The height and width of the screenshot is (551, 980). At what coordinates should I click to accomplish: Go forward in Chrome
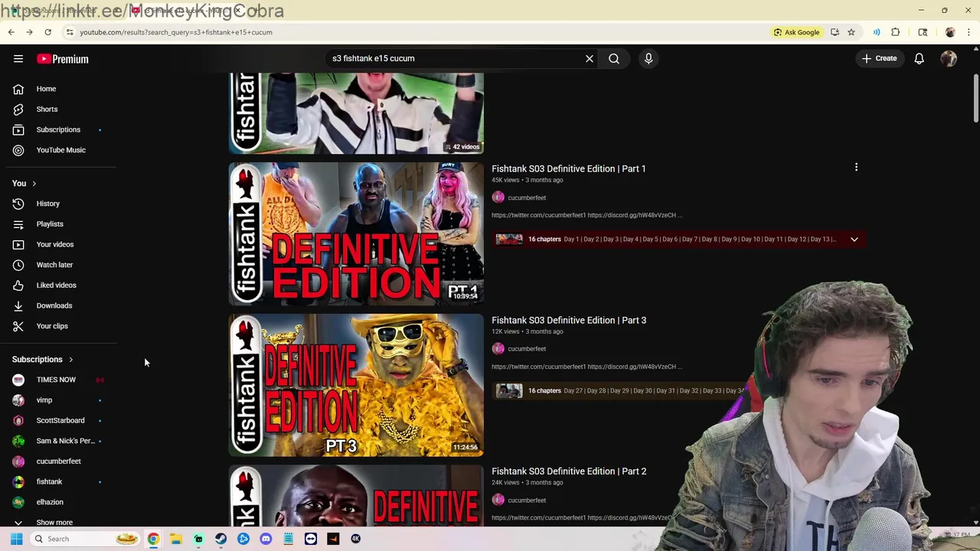(x=29, y=32)
